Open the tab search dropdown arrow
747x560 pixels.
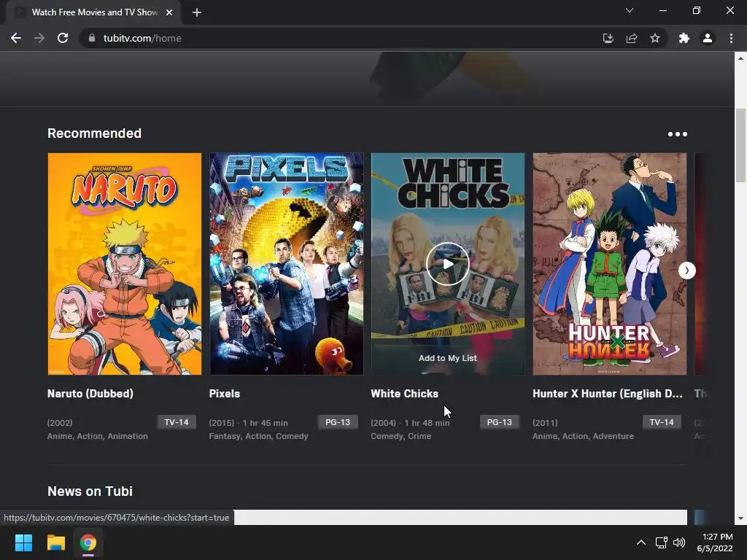(630, 10)
